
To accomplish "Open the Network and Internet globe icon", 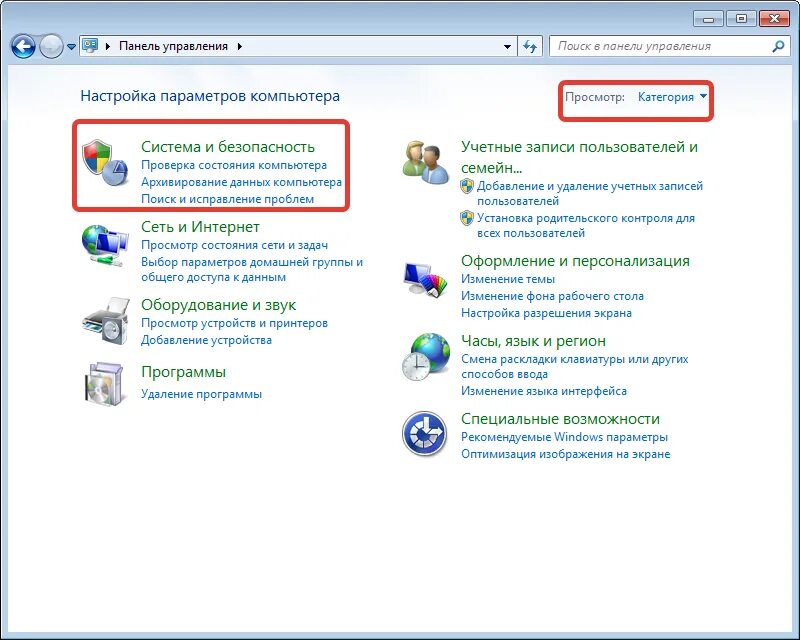I will [x=105, y=245].
